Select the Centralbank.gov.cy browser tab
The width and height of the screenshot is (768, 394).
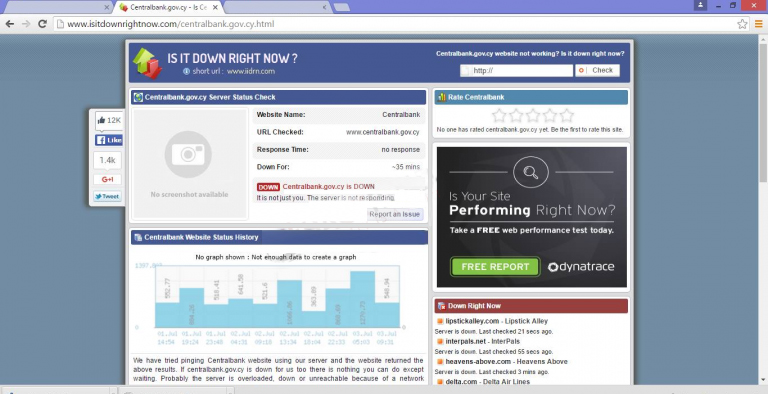tap(169, 7)
